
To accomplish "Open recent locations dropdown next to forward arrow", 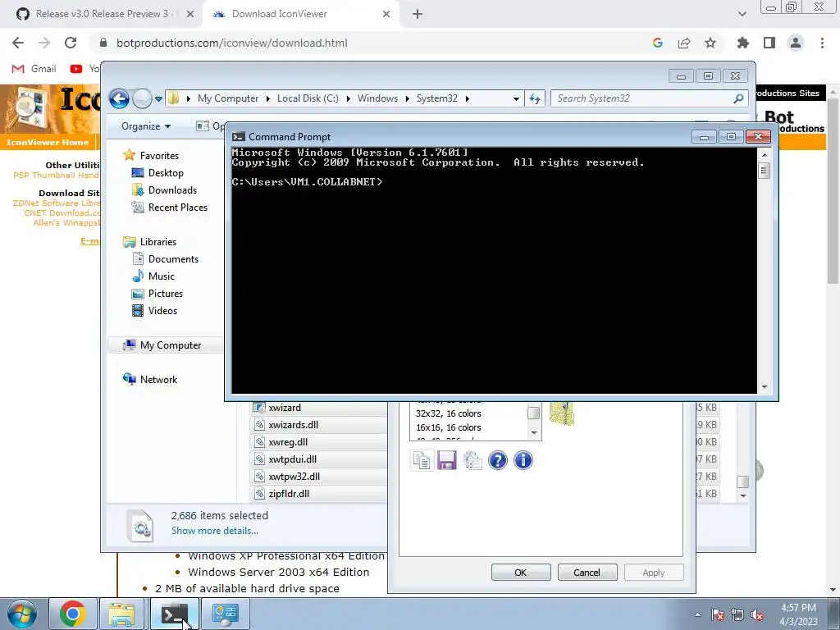I will pos(158,99).
